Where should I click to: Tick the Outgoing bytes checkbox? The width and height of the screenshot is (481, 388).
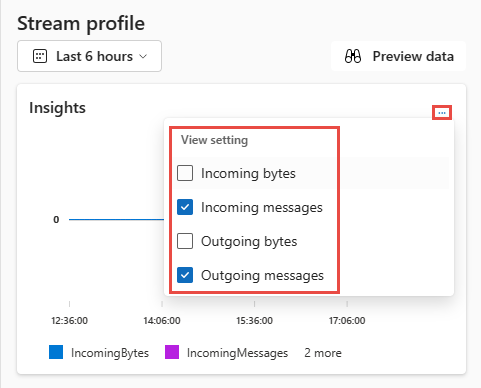185,241
